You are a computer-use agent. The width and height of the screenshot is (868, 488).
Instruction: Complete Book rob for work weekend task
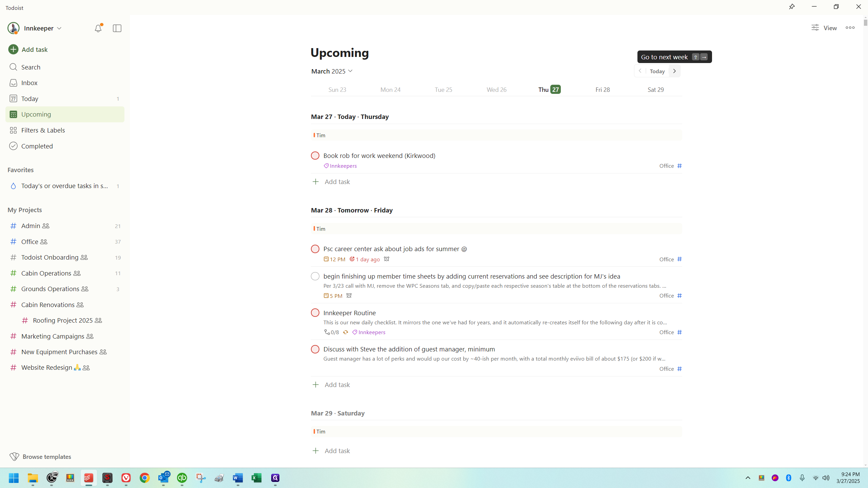pos(315,156)
